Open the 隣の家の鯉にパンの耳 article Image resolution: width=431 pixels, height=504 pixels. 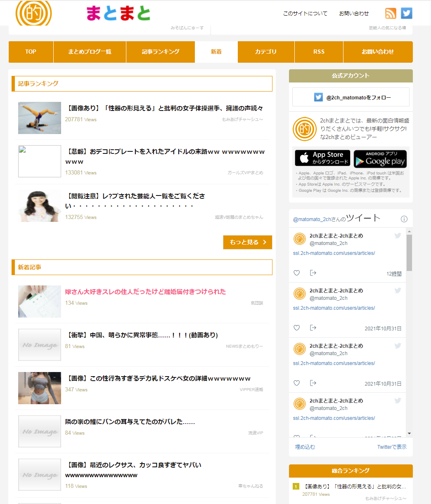[x=130, y=422]
